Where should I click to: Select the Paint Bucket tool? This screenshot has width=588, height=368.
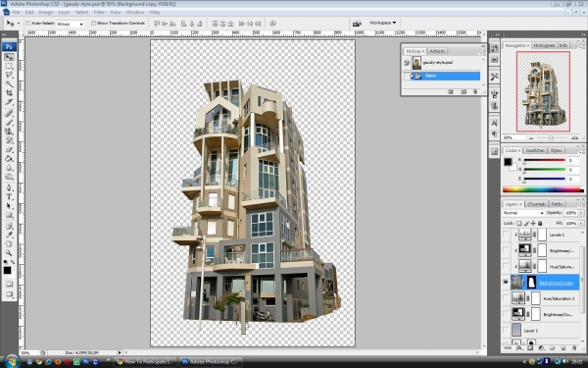(x=9, y=158)
